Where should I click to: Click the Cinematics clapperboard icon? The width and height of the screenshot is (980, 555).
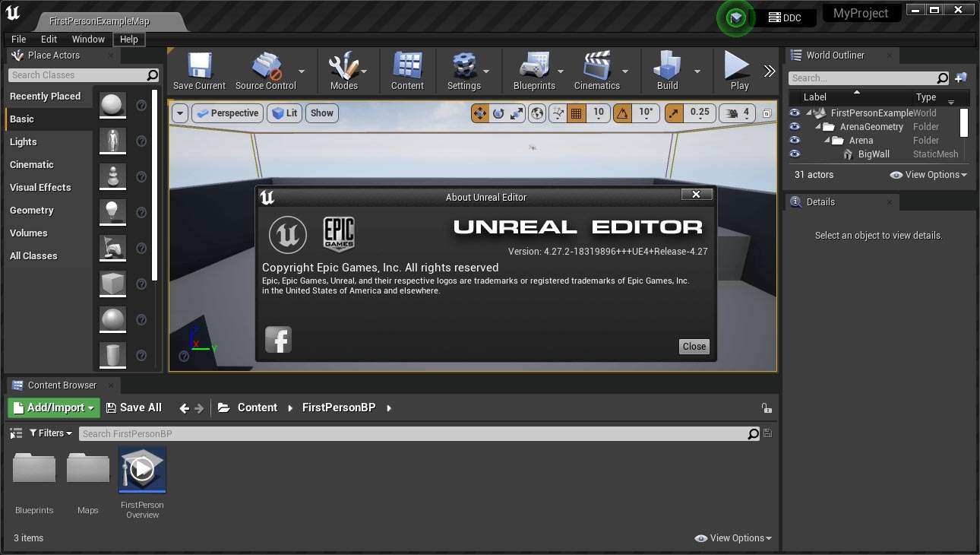(x=596, y=67)
